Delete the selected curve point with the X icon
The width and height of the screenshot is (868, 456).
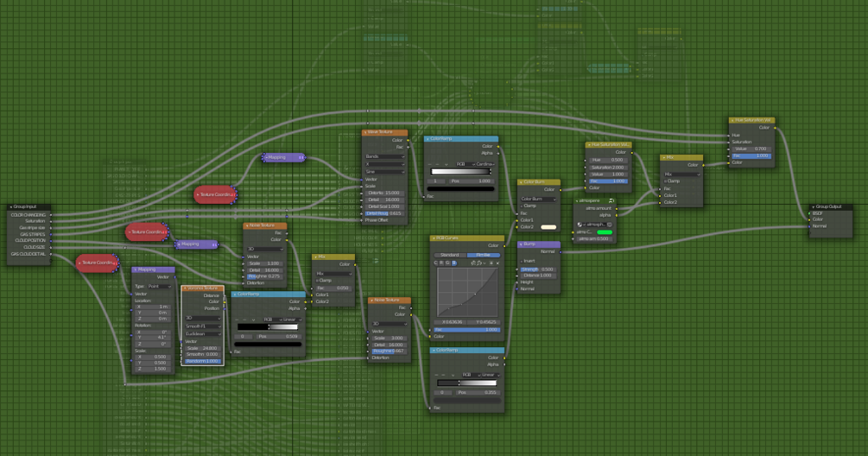click(x=497, y=263)
